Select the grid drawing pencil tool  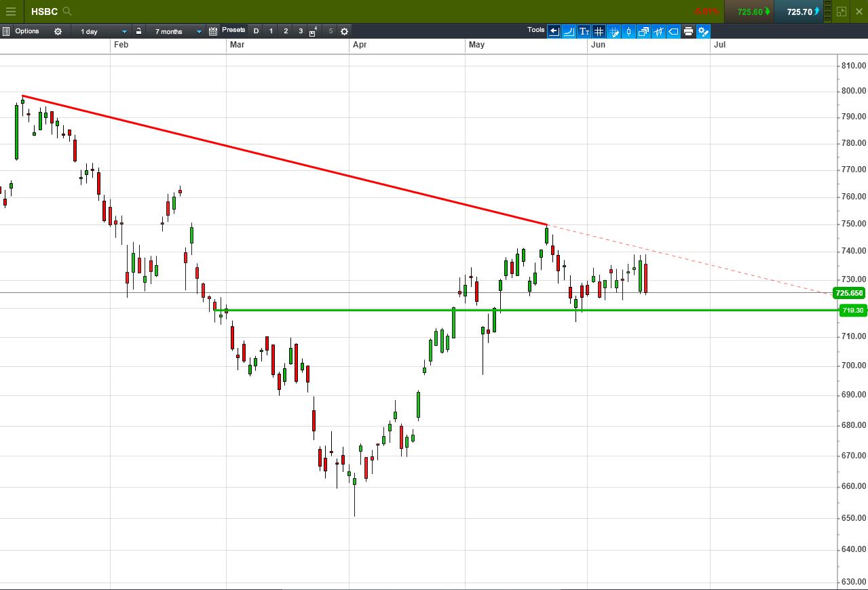coord(614,31)
